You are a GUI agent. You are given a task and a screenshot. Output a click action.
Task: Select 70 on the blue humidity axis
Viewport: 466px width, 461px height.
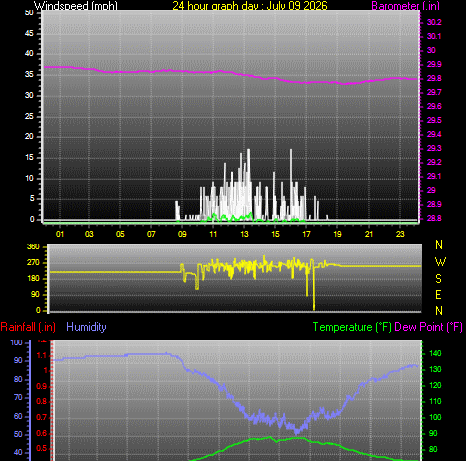(x=18, y=398)
